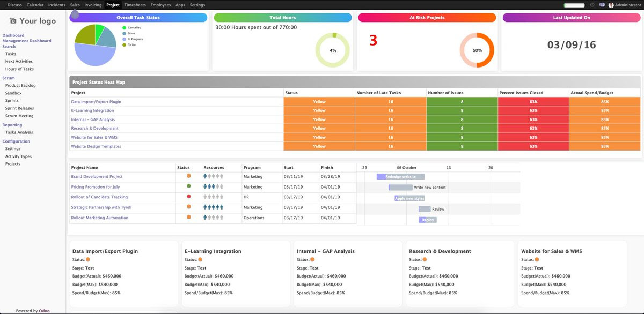Click the green status dot for Pricing Promotion for July
The height and width of the screenshot is (314, 644).
(189, 186)
